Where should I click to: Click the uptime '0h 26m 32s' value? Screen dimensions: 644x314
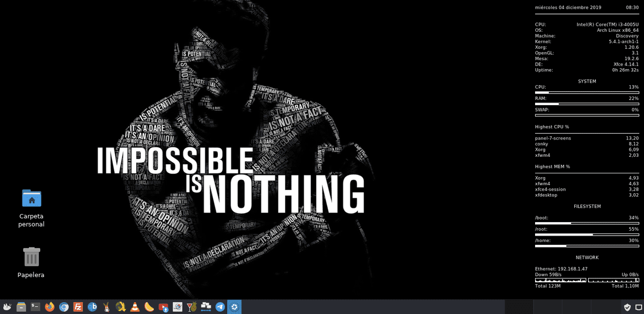pos(625,70)
